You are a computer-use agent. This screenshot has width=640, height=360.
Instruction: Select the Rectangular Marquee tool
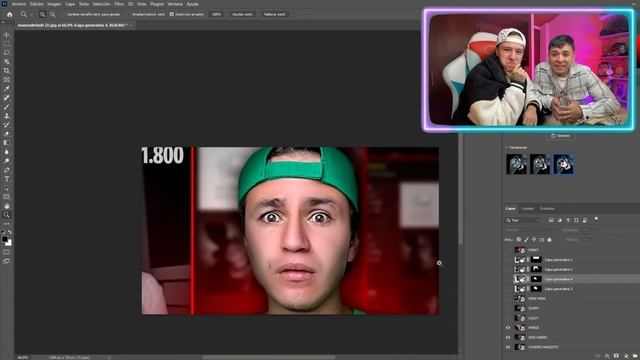coord(7,44)
